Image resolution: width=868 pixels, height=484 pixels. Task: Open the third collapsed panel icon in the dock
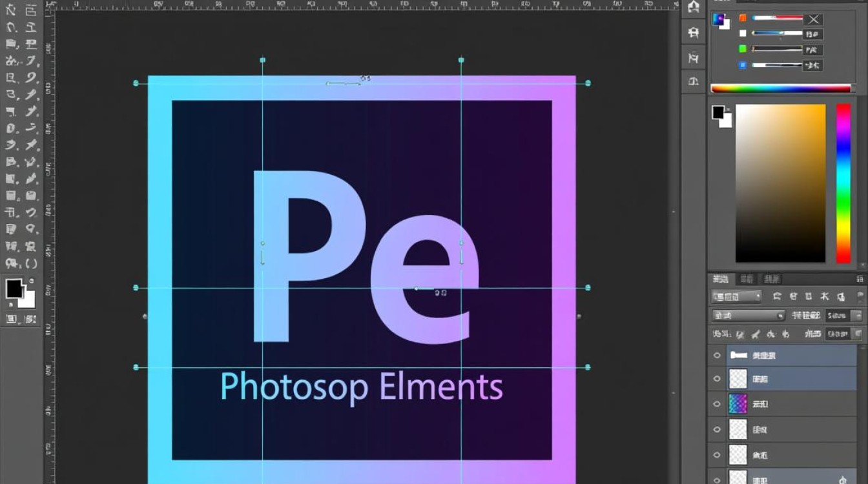[x=694, y=58]
